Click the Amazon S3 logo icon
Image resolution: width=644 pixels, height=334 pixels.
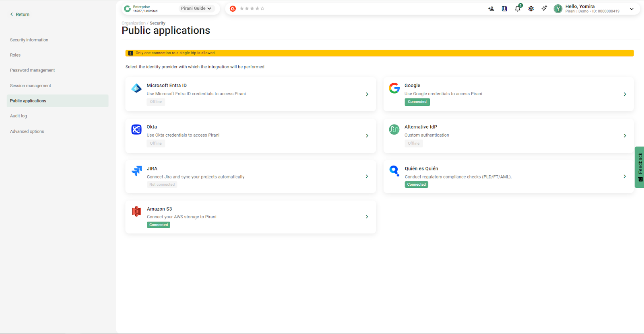(x=136, y=211)
